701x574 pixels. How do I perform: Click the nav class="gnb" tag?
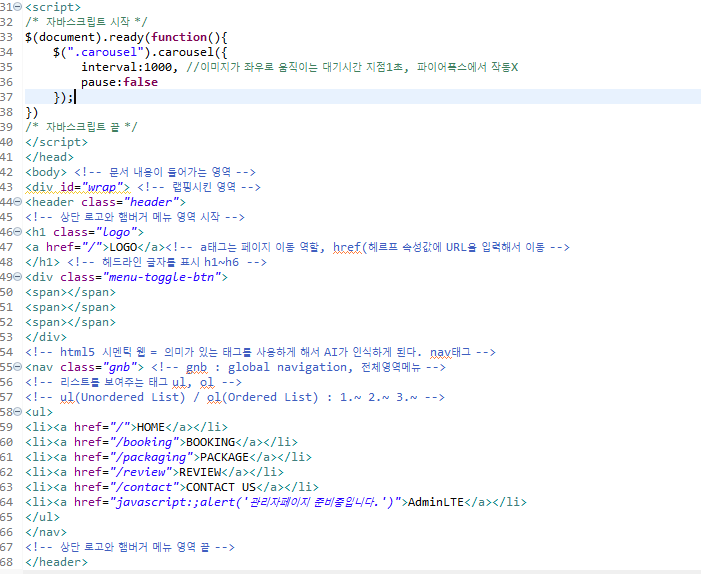pos(84,367)
